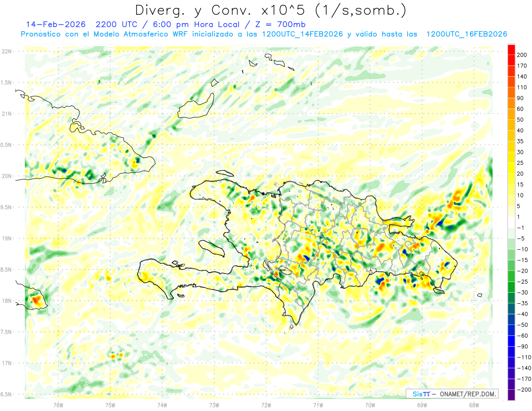Pick the orange color bar segment between 60 and 90
Screen dimensions: 532x411
(511, 104)
